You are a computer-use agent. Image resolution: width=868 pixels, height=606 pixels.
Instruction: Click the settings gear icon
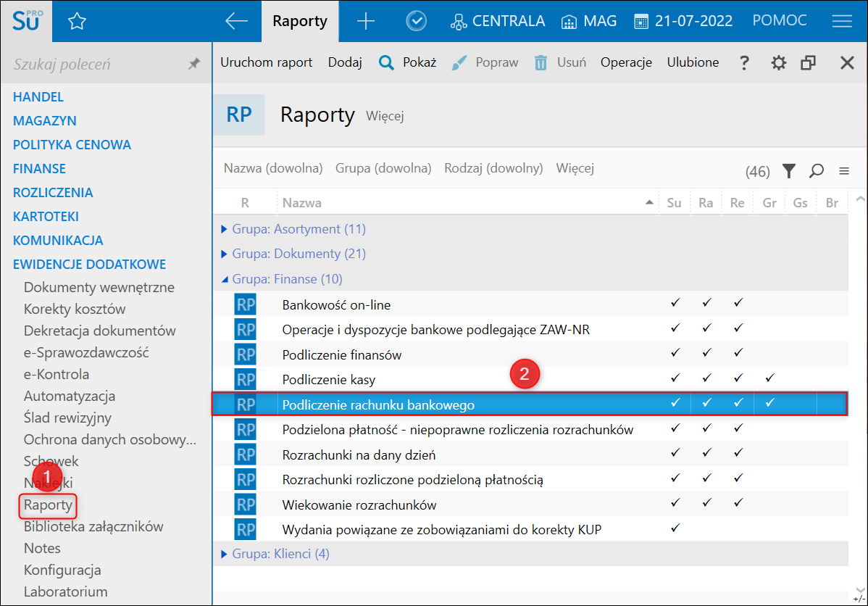[778, 63]
